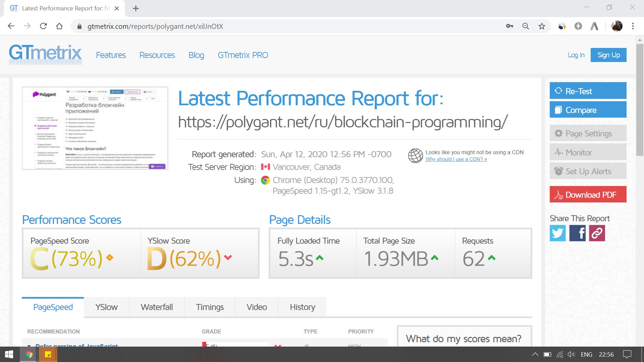
Task: Switch ENG input language in taskbar
Action: click(587, 354)
